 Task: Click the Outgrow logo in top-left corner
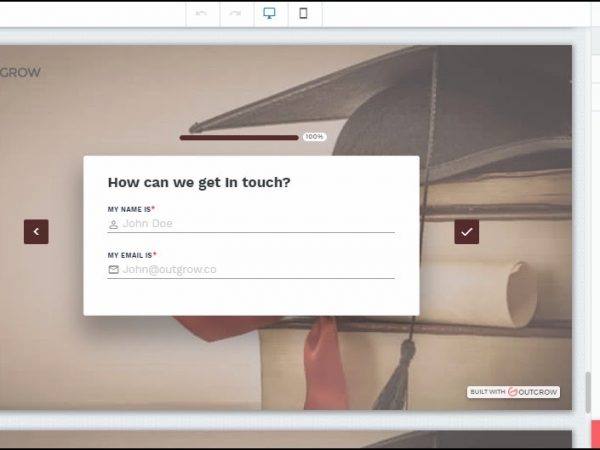20,72
